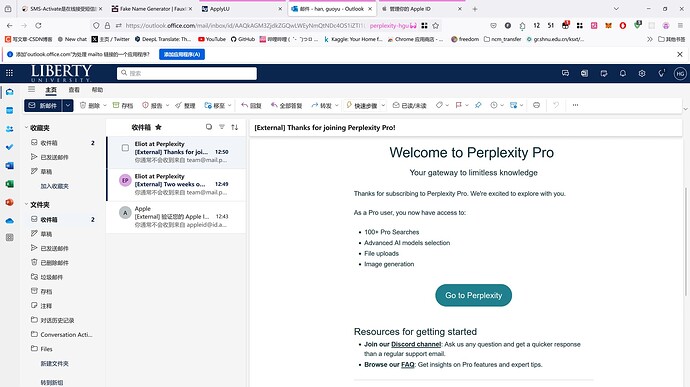This screenshot has height=387, width=690.
Task: Tick the checkbox on the first Perplexity email
Action: coord(125,148)
